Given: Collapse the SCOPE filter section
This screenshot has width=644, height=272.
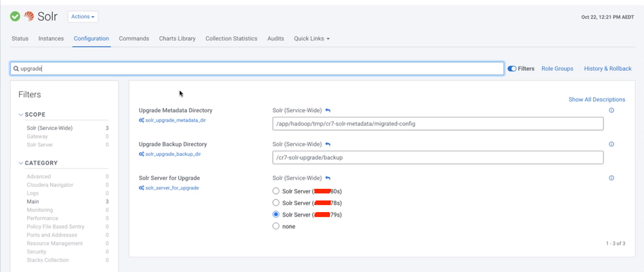Looking at the screenshot, I should coord(21,115).
